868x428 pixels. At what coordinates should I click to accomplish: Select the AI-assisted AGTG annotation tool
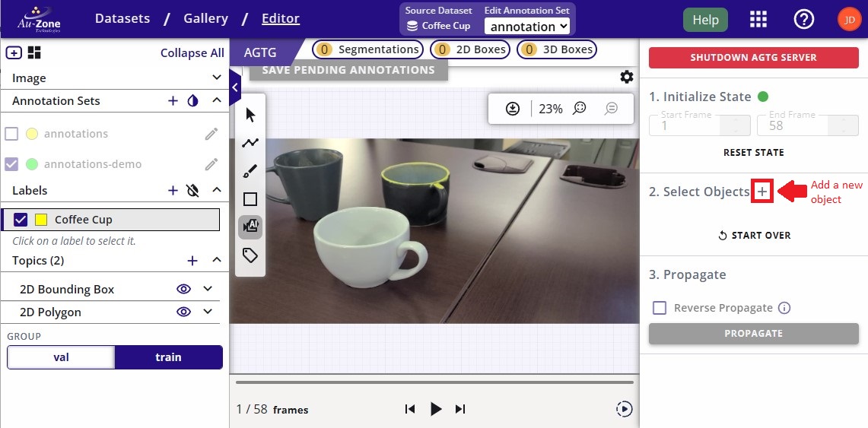(250, 227)
